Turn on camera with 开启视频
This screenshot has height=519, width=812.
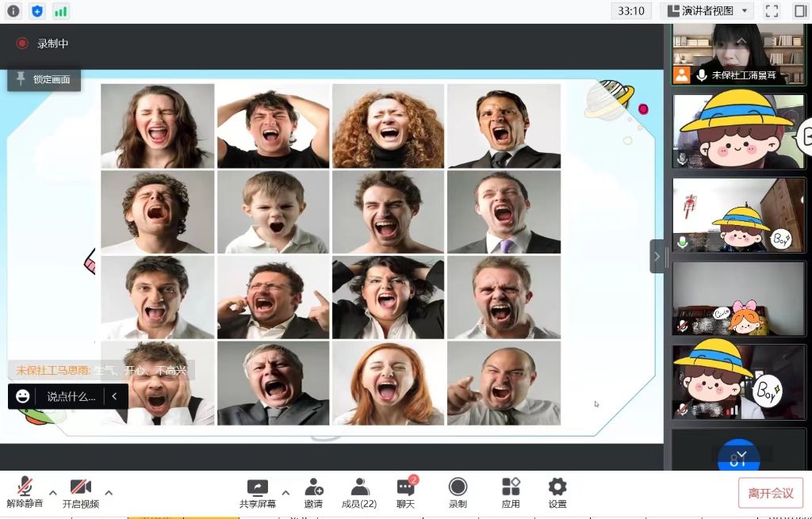pyautogui.click(x=80, y=493)
